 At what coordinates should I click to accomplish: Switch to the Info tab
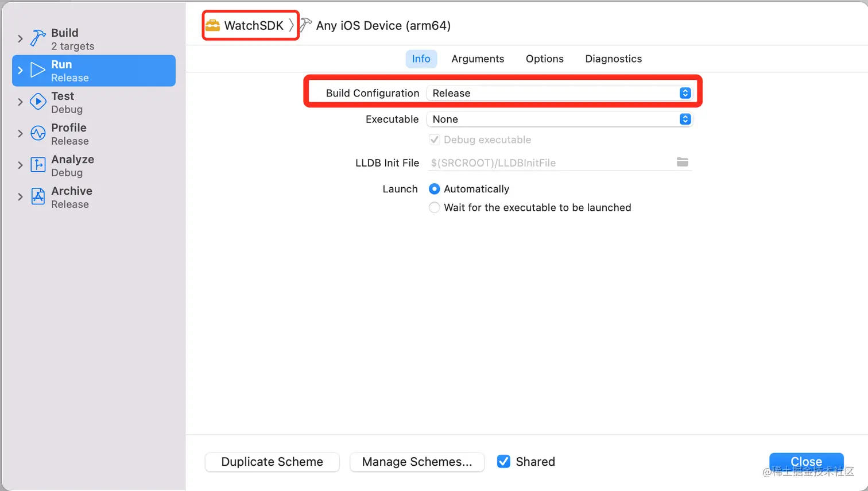pos(421,59)
